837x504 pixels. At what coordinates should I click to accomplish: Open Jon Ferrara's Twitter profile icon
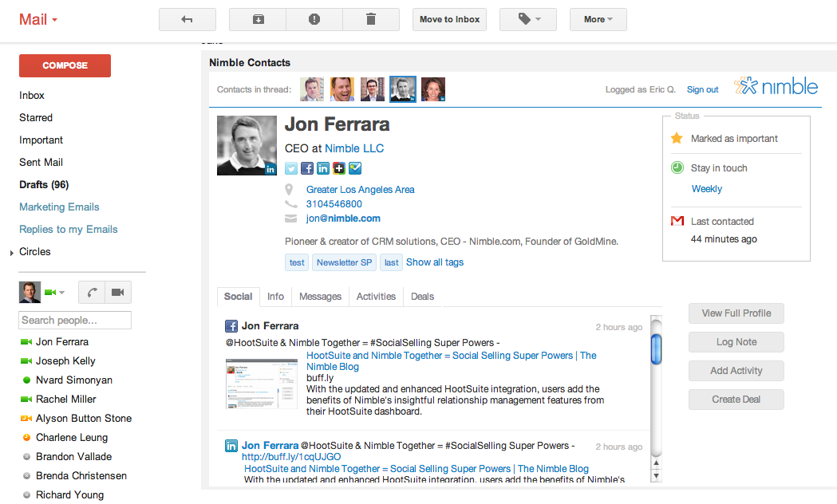click(x=291, y=168)
